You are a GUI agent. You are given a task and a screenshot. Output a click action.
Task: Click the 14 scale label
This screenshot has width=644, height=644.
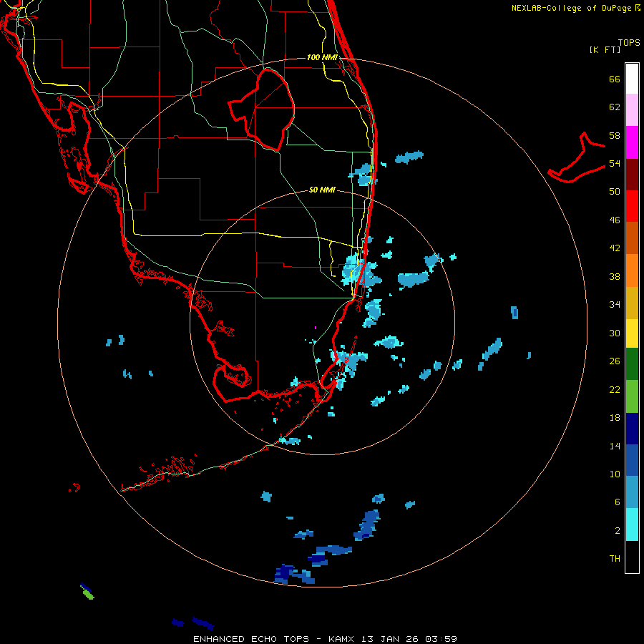tap(615, 446)
